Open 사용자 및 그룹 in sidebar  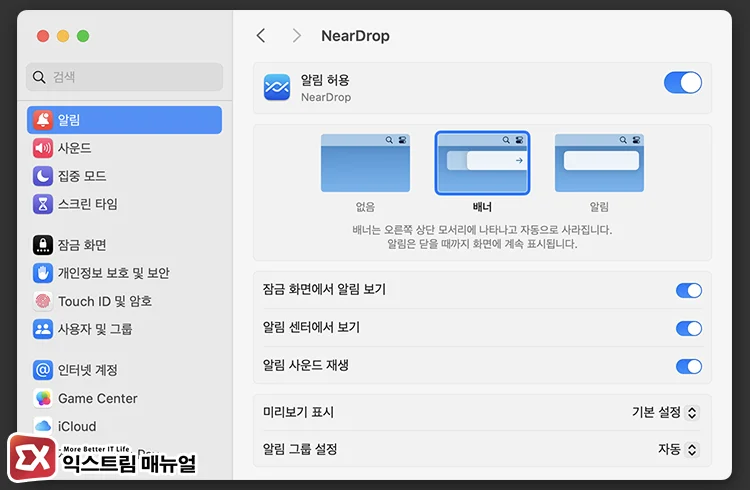[124, 329]
